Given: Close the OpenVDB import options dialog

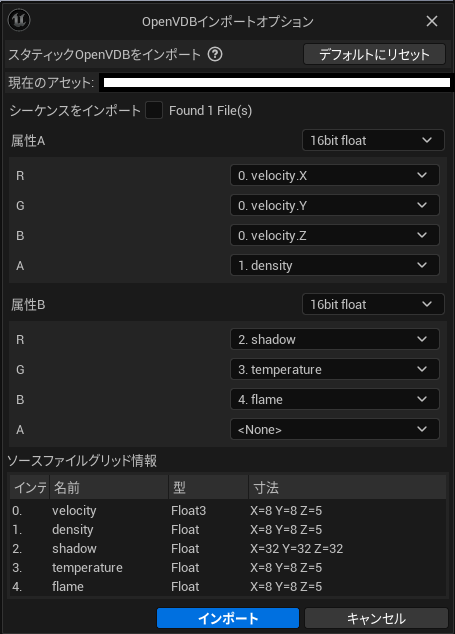Looking at the screenshot, I should (x=432, y=21).
